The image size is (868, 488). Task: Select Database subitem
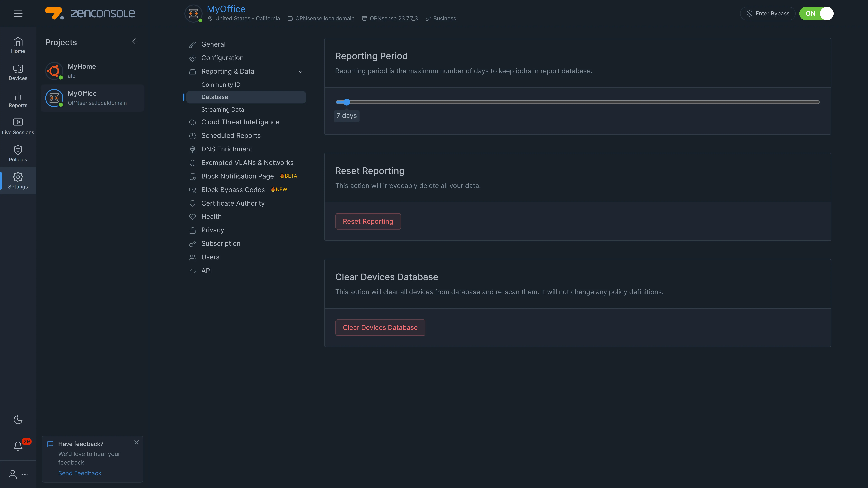(x=246, y=97)
